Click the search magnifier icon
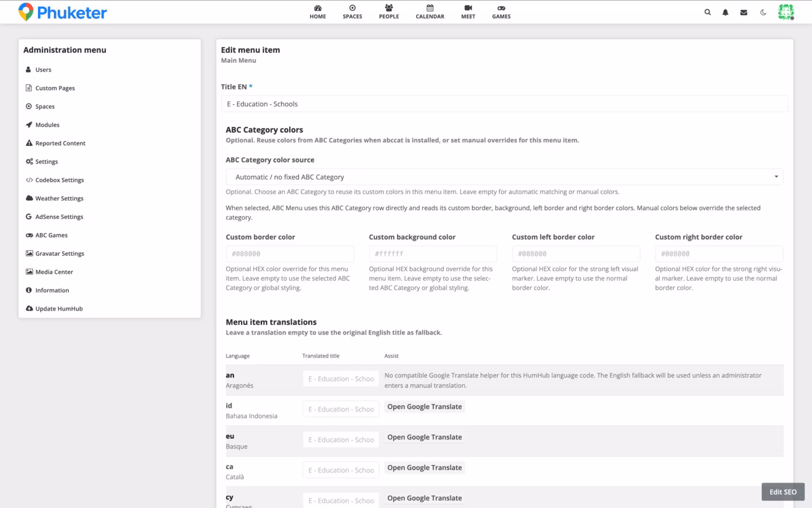Viewport: 812px width, 508px height. [708, 12]
